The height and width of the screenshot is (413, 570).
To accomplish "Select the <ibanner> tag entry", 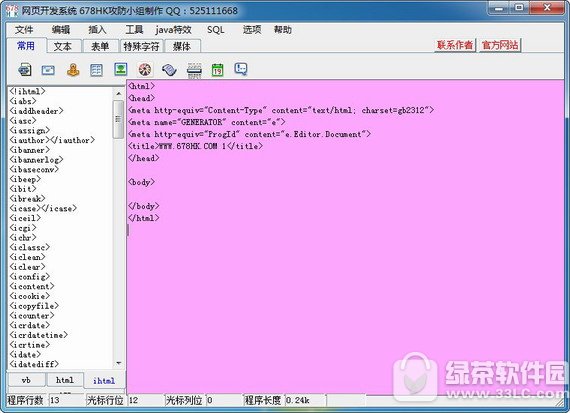I will pos(30,150).
